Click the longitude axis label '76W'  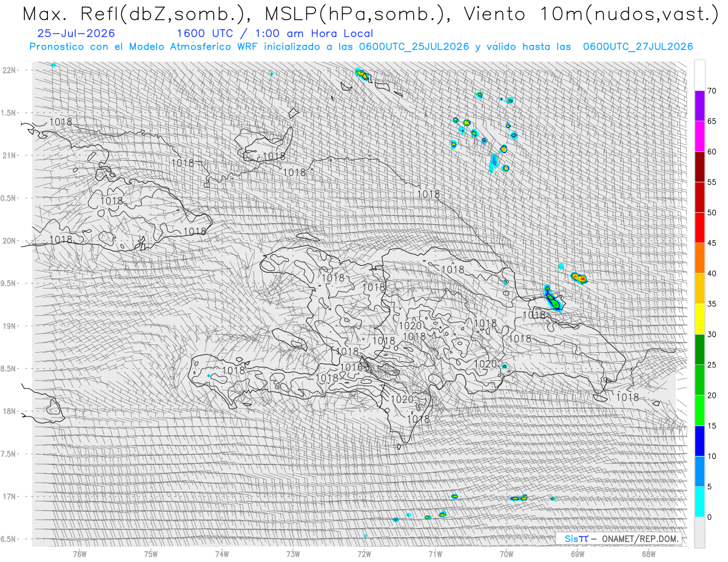79,554
